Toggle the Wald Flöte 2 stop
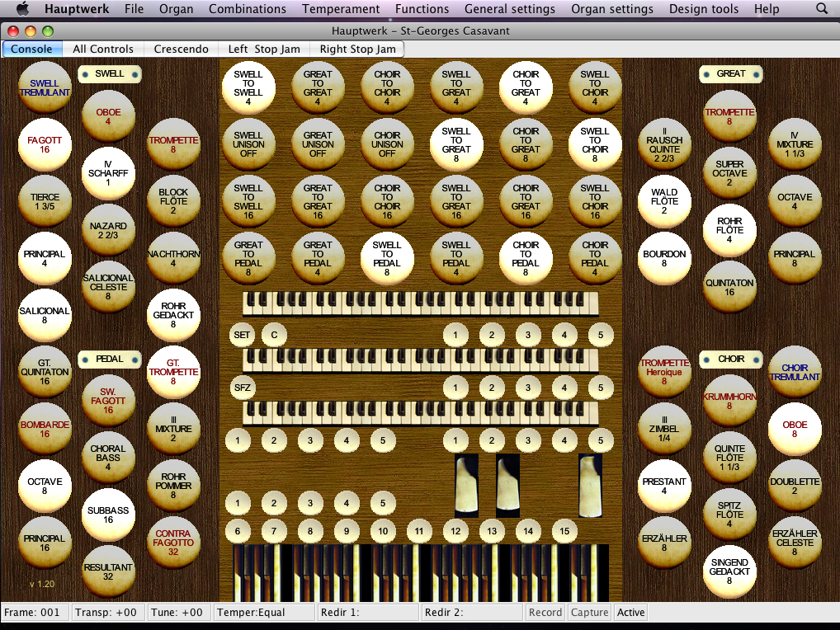The height and width of the screenshot is (630, 840). (x=664, y=201)
